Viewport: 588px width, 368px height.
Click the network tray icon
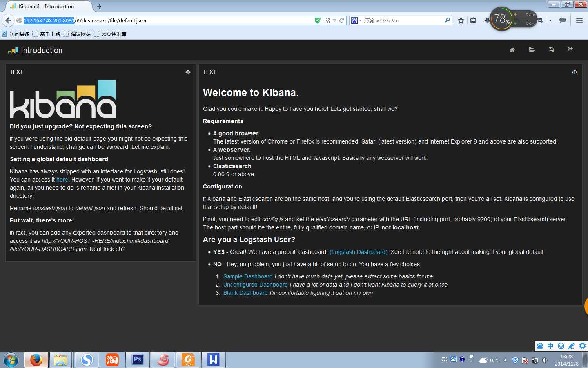[x=535, y=360]
